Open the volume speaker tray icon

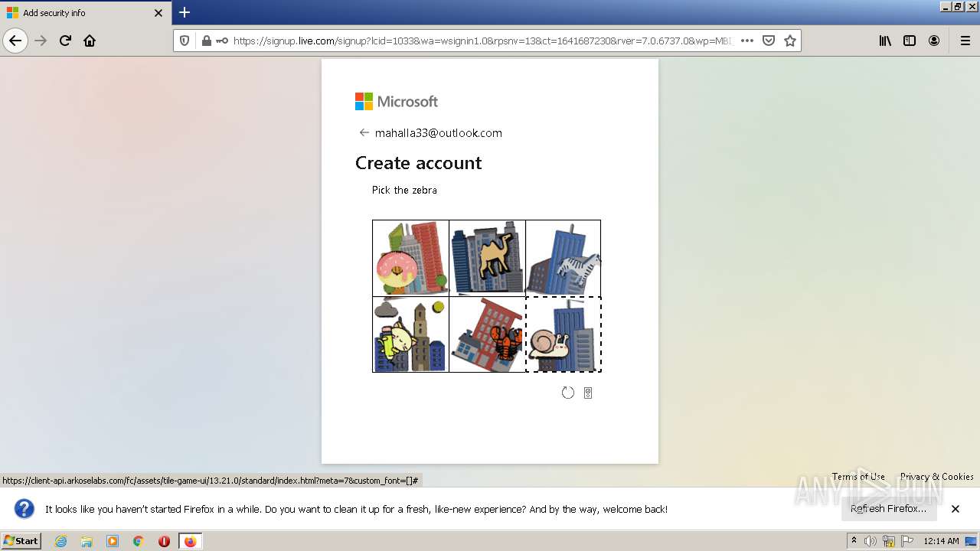point(871,541)
